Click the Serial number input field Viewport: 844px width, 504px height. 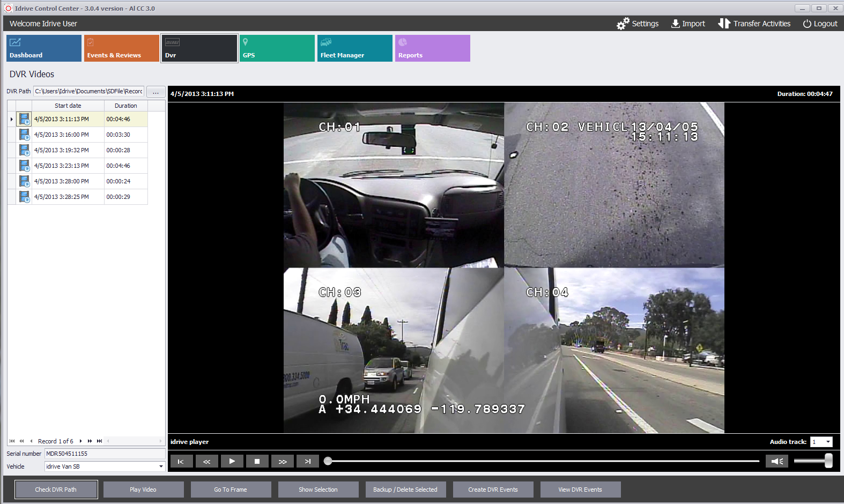104,454
